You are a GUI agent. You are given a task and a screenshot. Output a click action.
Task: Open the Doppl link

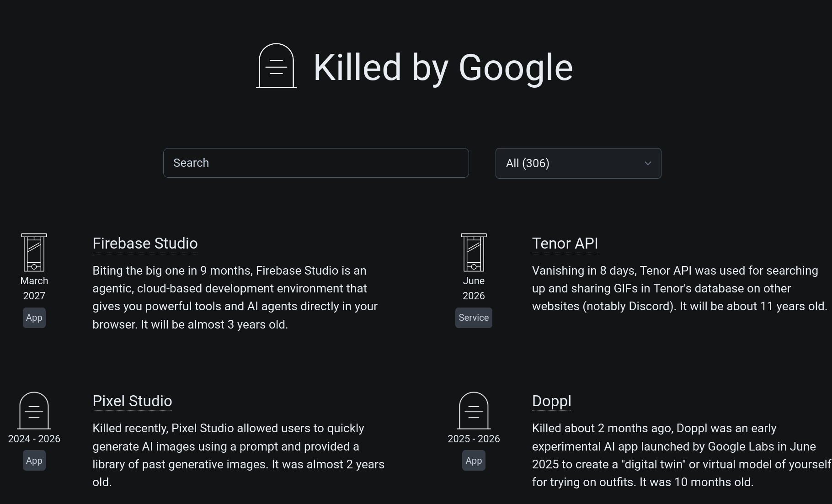pyautogui.click(x=552, y=401)
